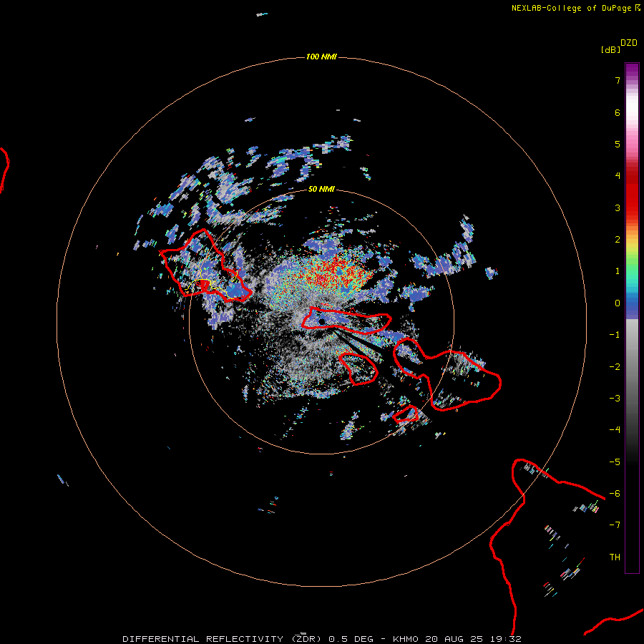Click the 5 value on color scale
The image size is (644, 644).
[618, 144]
